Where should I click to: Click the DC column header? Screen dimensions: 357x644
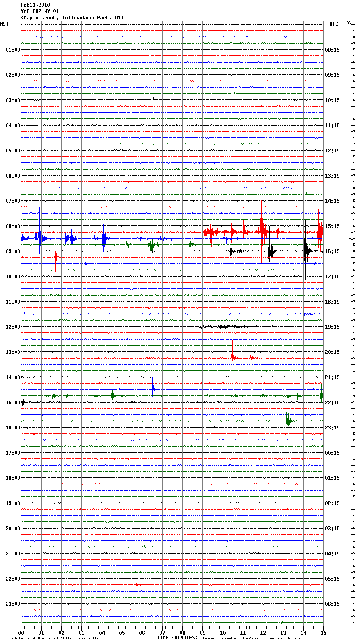(349, 23)
